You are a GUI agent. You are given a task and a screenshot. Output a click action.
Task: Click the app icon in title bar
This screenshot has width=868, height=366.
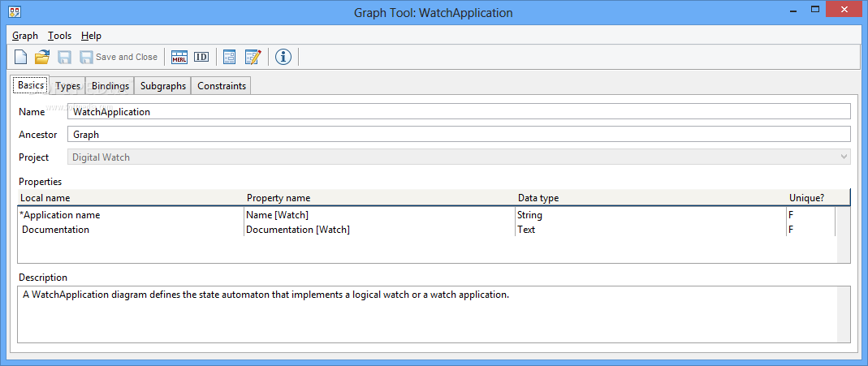coord(15,11)
